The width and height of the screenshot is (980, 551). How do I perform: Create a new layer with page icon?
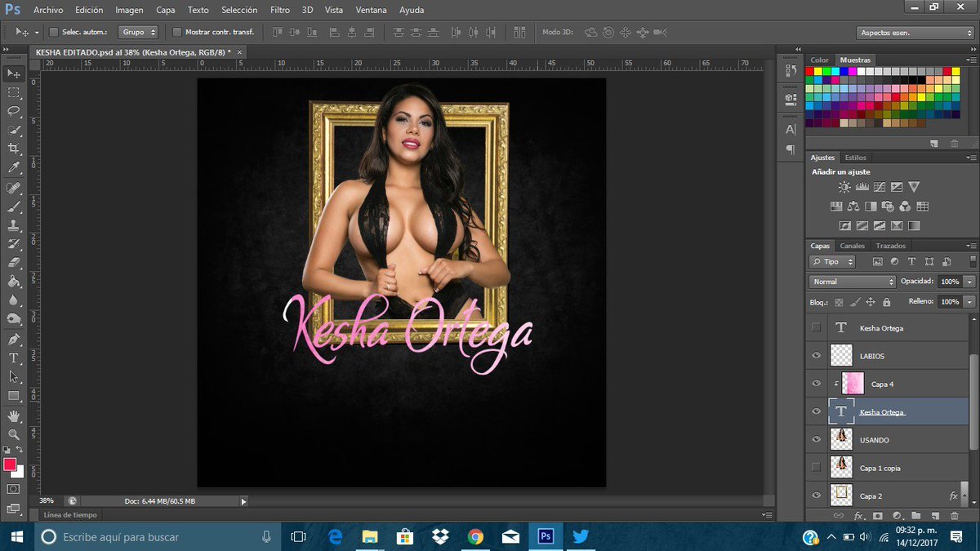(935, 516)
